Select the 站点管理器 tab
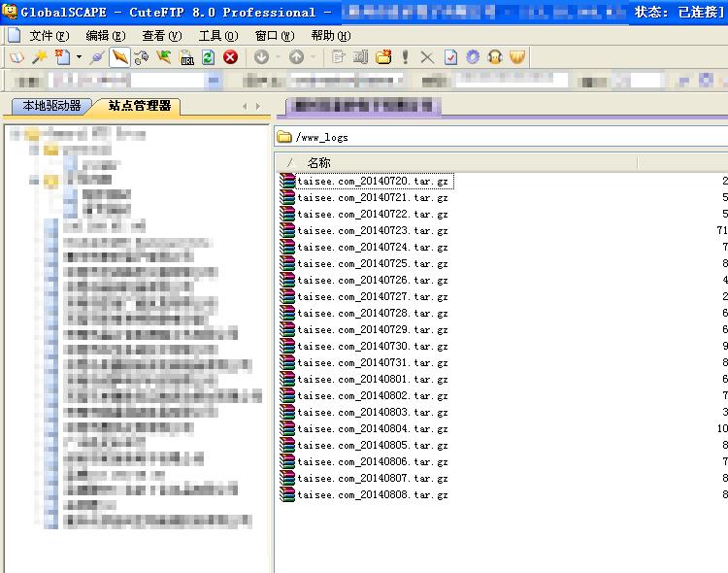 pyautogui.click(x=139, y=105)
